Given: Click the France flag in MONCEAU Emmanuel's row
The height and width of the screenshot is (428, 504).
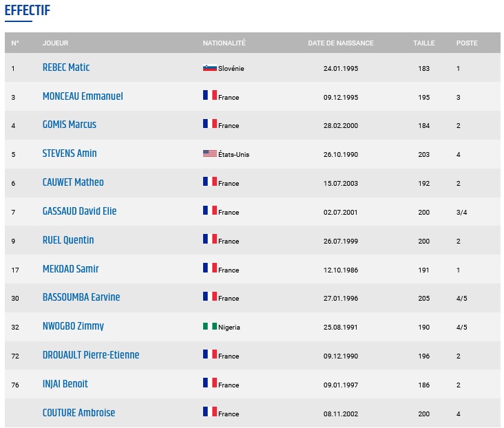Looking at the screenshot, I should click(210, 95).
